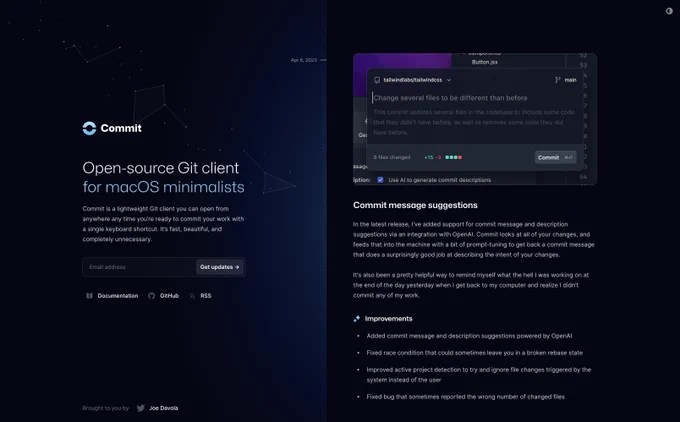The image size is (680, 422).
Task: Click the 'Improved active project detection' list item
Action: pos(479,375)
